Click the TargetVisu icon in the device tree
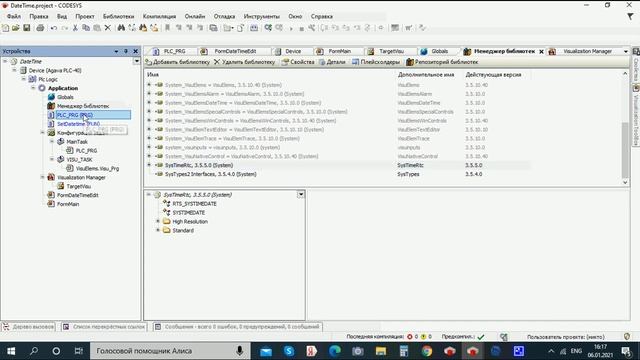Viewport: 640px width, 360px height. pos(60,186)
